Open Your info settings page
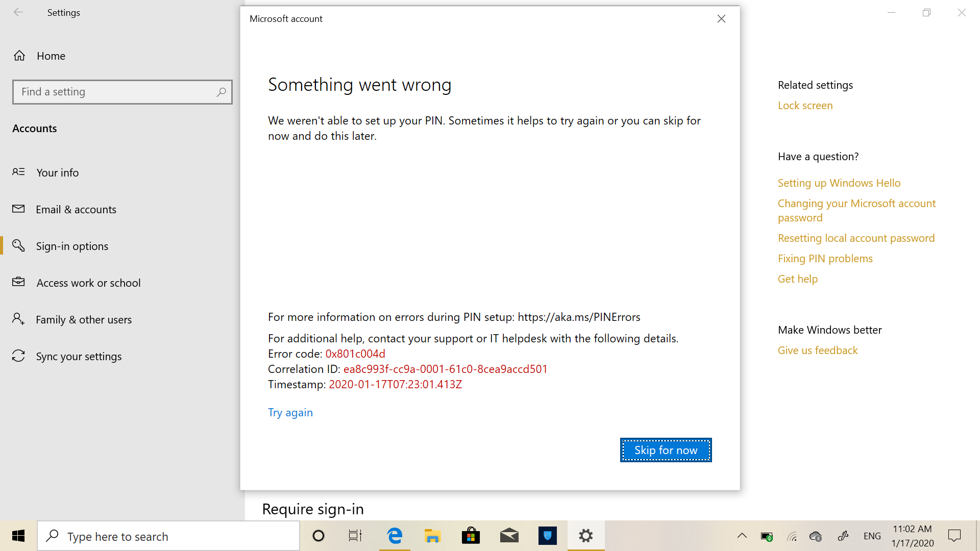Image resolution: width=980 pixels, height=551 pixels. click(x=58, y=172)
